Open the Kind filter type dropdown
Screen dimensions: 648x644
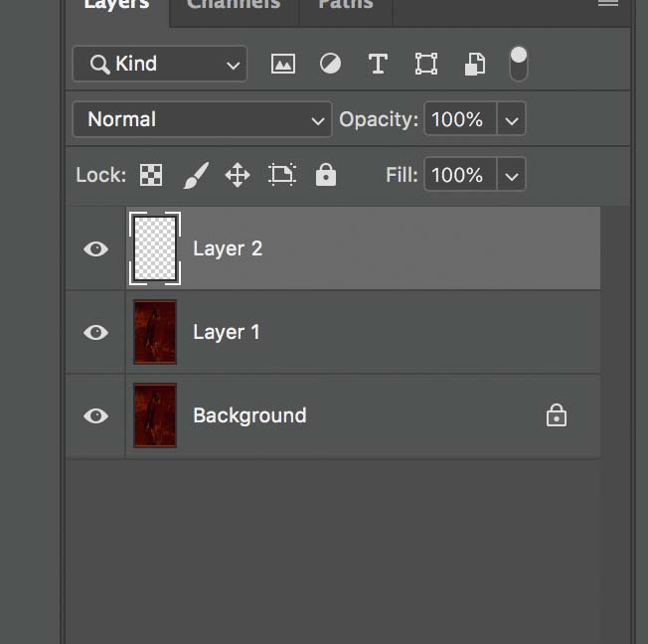pos(160,64)
